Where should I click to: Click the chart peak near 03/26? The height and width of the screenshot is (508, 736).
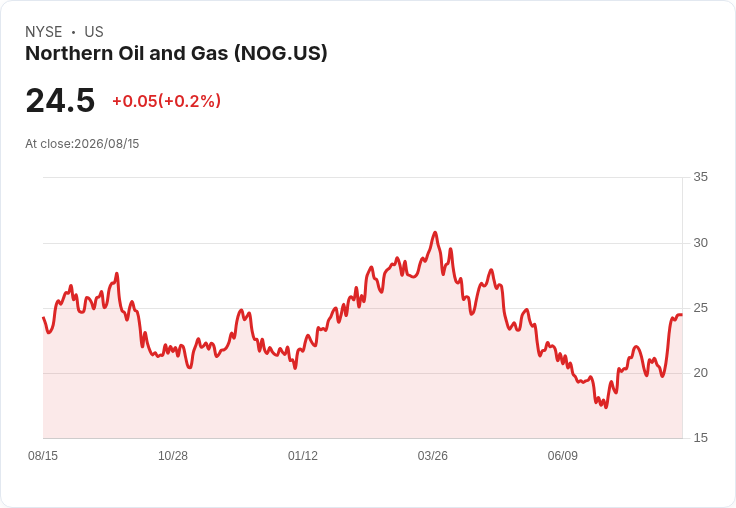(435, 232)
